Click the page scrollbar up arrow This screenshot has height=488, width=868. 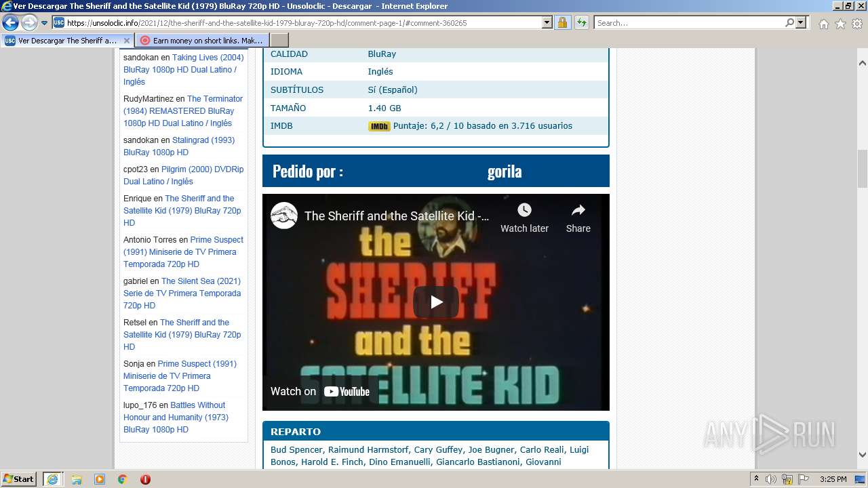863,63
